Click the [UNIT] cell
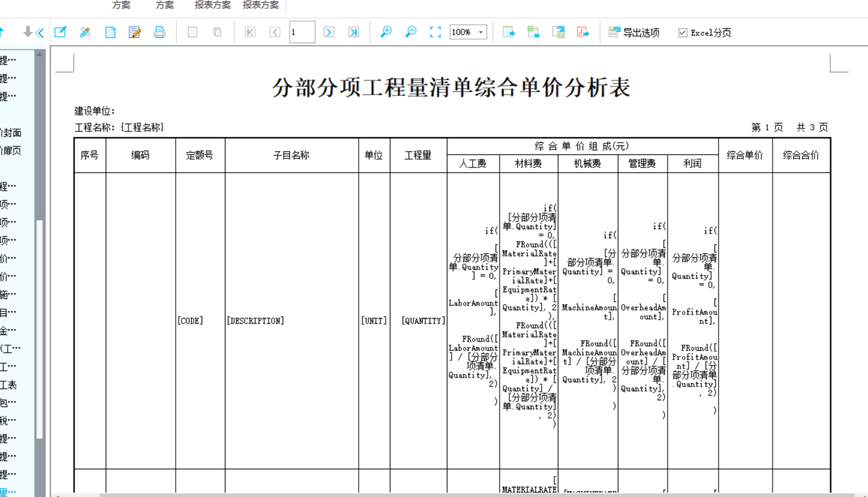Viewport: 868px width, 497px height. click(374, 321)
